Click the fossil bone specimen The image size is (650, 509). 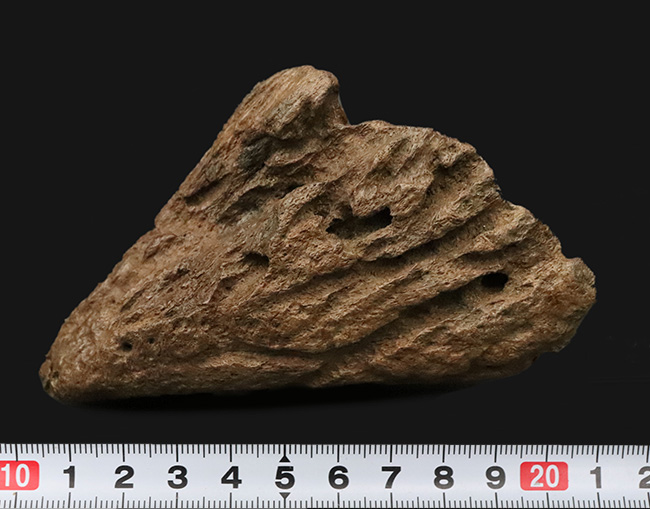tap(318, 235)
